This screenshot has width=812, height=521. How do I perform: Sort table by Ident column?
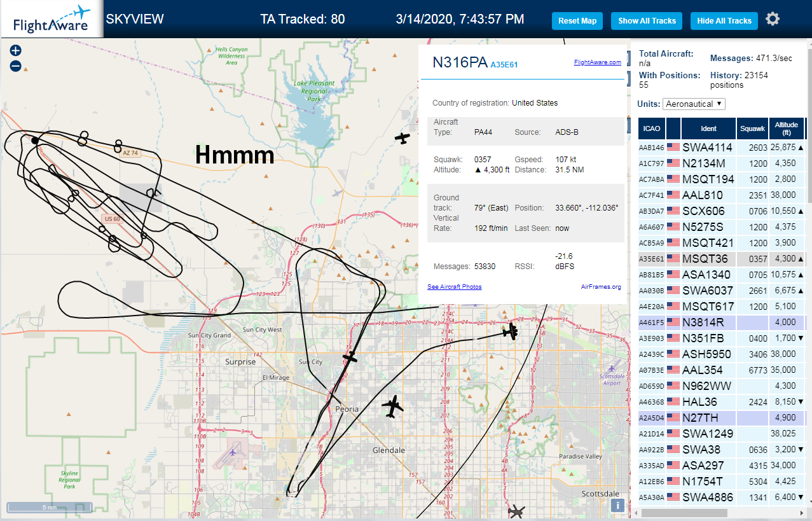[708, 129]
